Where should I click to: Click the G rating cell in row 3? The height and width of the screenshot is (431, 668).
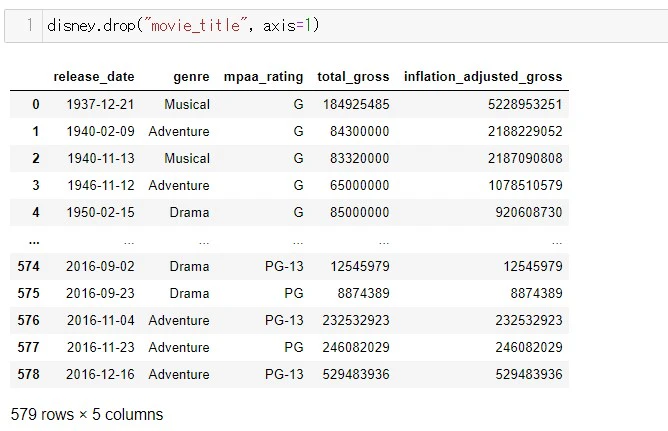[x=298, y=185]
